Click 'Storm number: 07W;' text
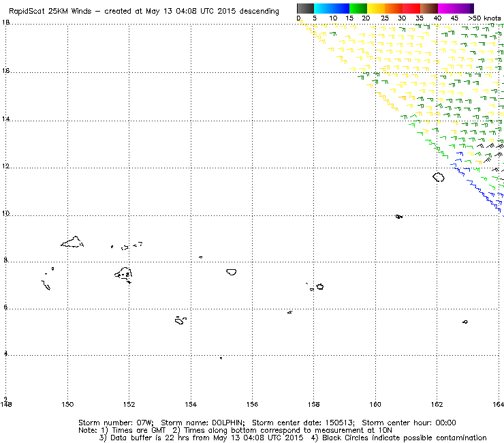This screenshot has height=443, width=504. pos(116,423)
